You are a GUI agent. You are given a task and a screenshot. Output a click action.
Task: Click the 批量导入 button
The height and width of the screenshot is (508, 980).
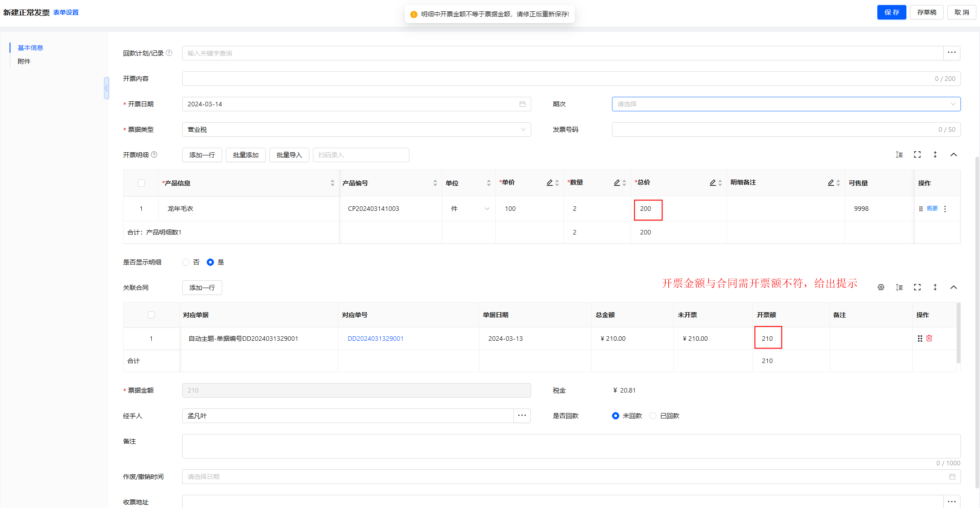[x=289, y=155]
